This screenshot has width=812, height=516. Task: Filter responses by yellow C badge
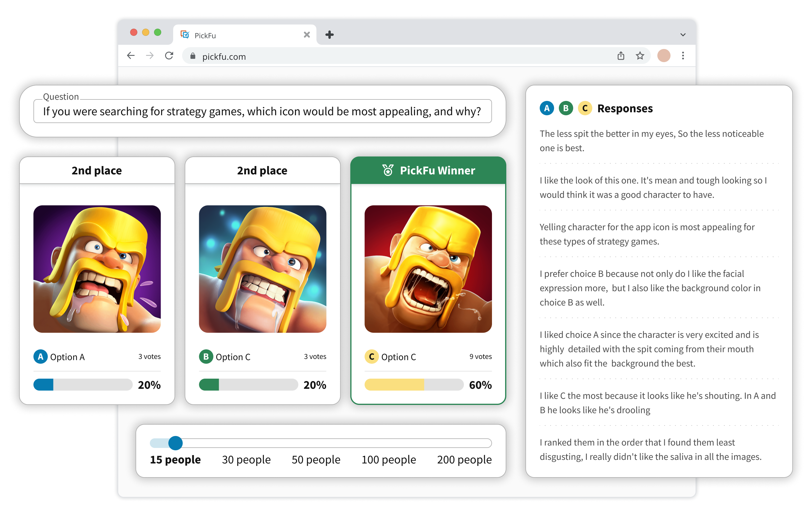coord(585,108)
